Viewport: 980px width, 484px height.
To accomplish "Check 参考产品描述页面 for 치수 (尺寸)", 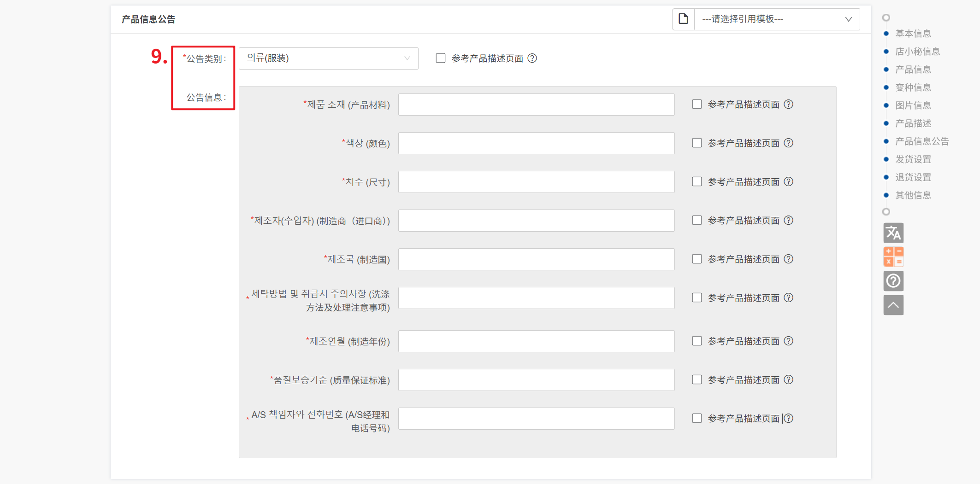I will 697,182.
